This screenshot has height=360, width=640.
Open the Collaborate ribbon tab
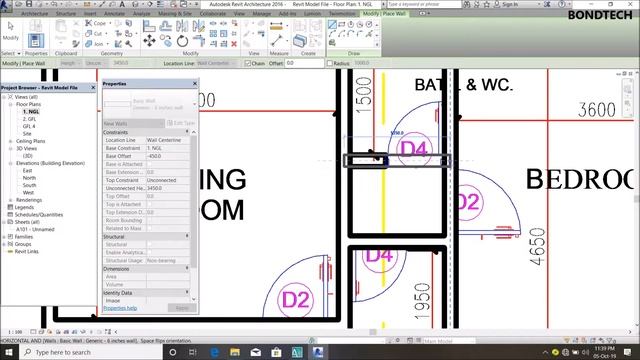click(213, 13)
